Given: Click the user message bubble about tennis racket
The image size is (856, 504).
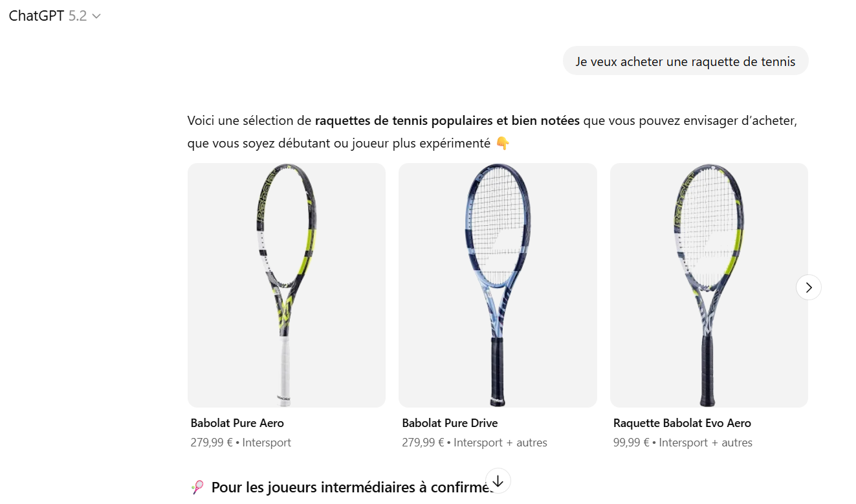Looking at the screenshot, I should [685, 61].
